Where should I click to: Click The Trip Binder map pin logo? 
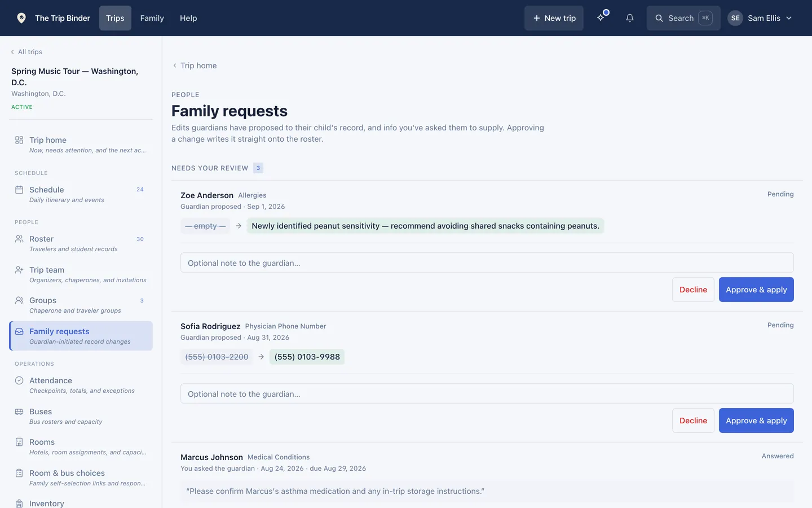tap(21, 18)
